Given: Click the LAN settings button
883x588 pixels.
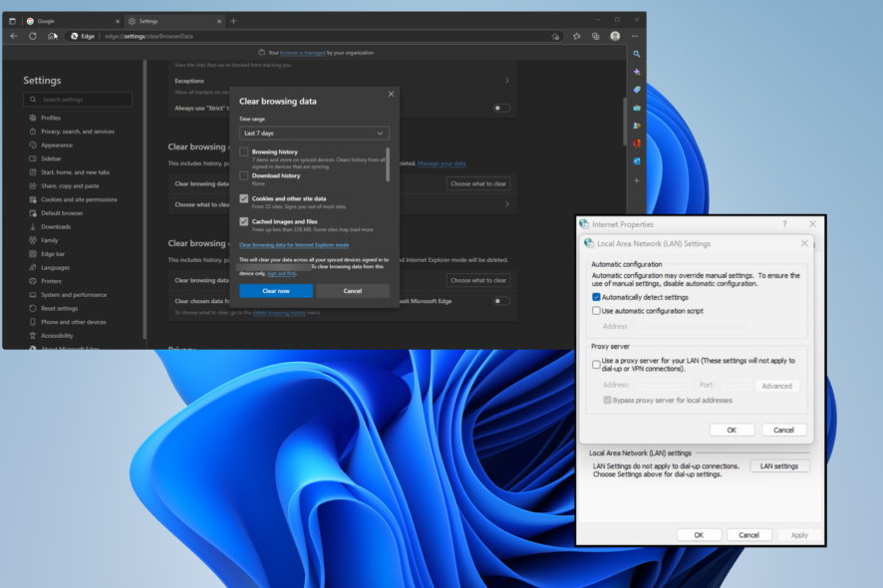Looking at the screenshot, I should tap(778, 466).
